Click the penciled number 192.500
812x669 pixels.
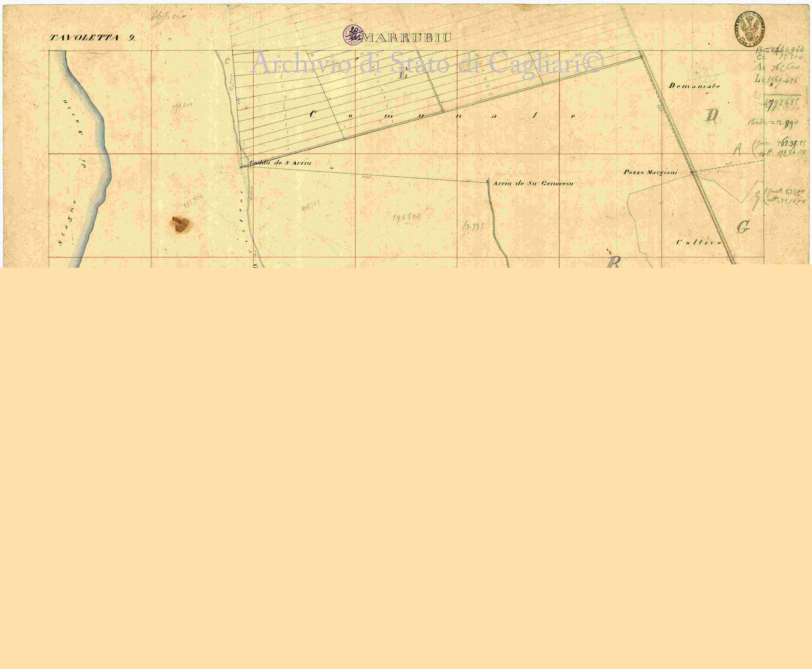coord(406,217)
